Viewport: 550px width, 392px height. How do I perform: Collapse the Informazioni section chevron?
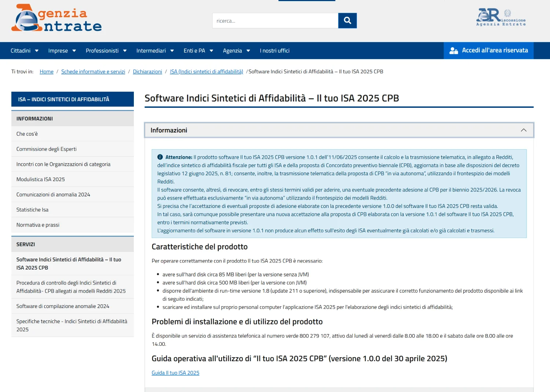tap(523, 130)
